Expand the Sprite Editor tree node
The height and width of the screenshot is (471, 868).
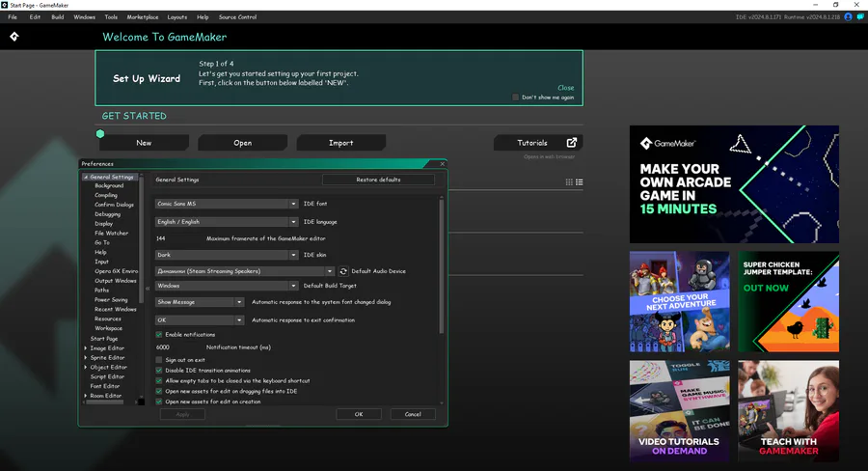[x=86, y=357]
